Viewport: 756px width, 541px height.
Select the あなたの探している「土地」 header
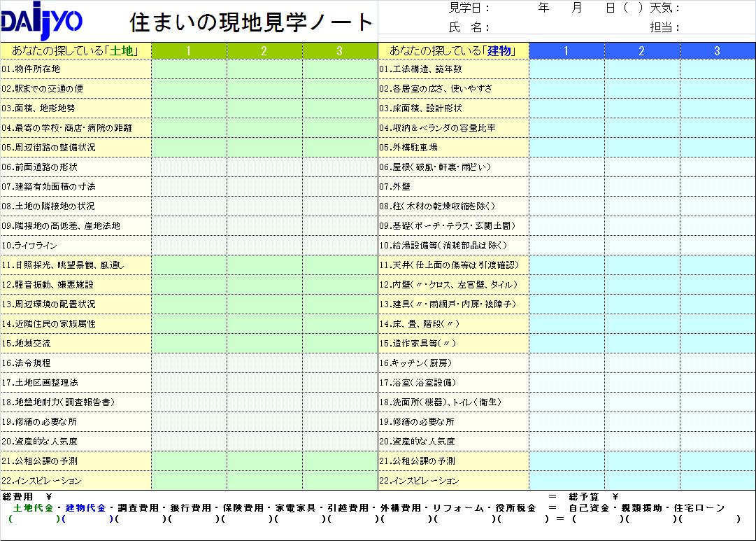coord(76,50)
